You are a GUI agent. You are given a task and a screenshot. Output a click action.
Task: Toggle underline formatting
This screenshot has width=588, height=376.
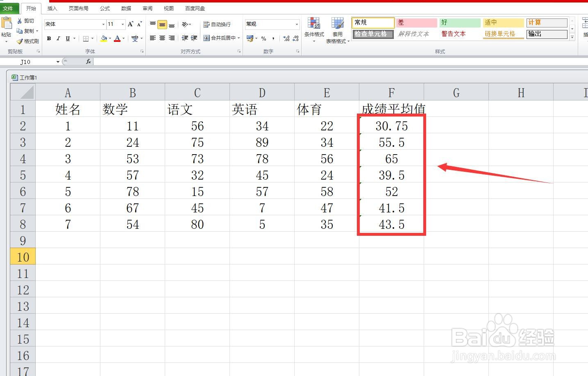(x=68, y=38)
